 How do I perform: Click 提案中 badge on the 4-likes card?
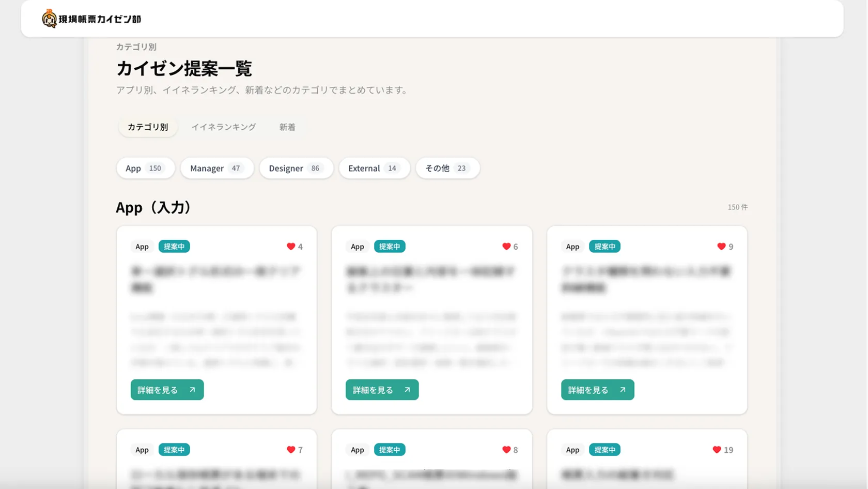point(174,247)
